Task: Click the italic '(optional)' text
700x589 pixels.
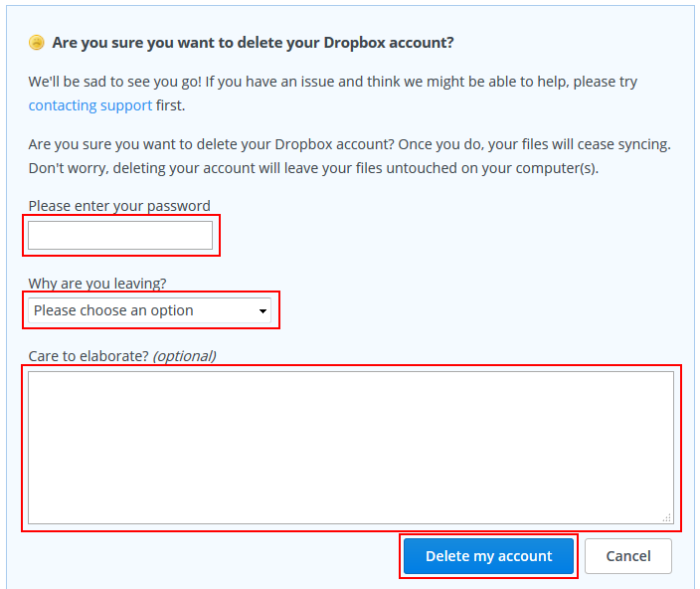Action: click(x=184, y=355)
